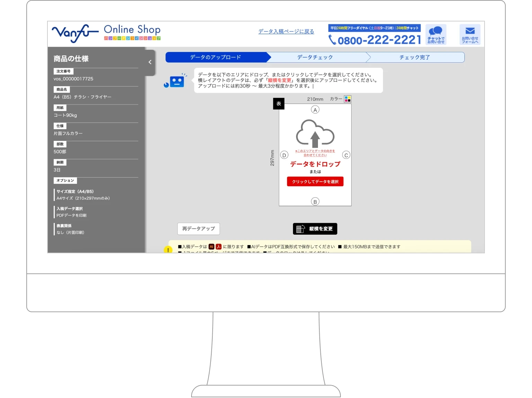This screenshot has height=398, width=532.
Task: Click the red 縦横を変更 text in instructions
Action: [280, 80]
